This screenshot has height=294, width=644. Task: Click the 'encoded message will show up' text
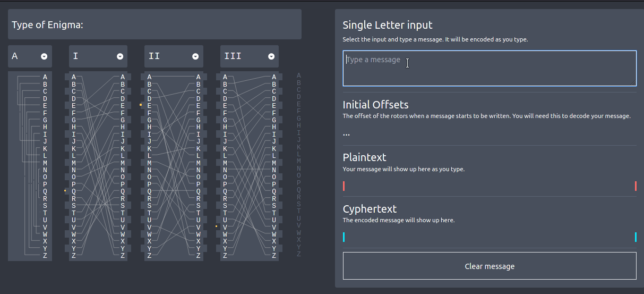tap(399, 220)
